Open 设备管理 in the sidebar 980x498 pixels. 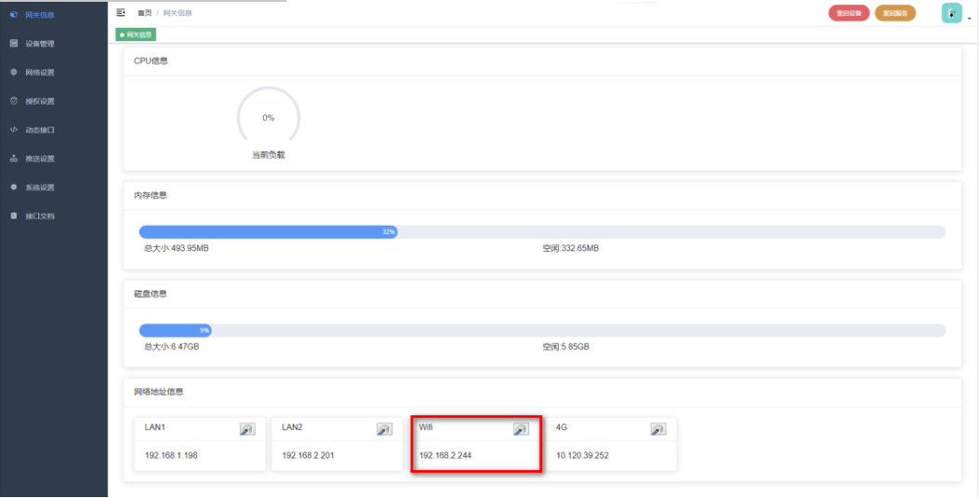click(39, 44)
